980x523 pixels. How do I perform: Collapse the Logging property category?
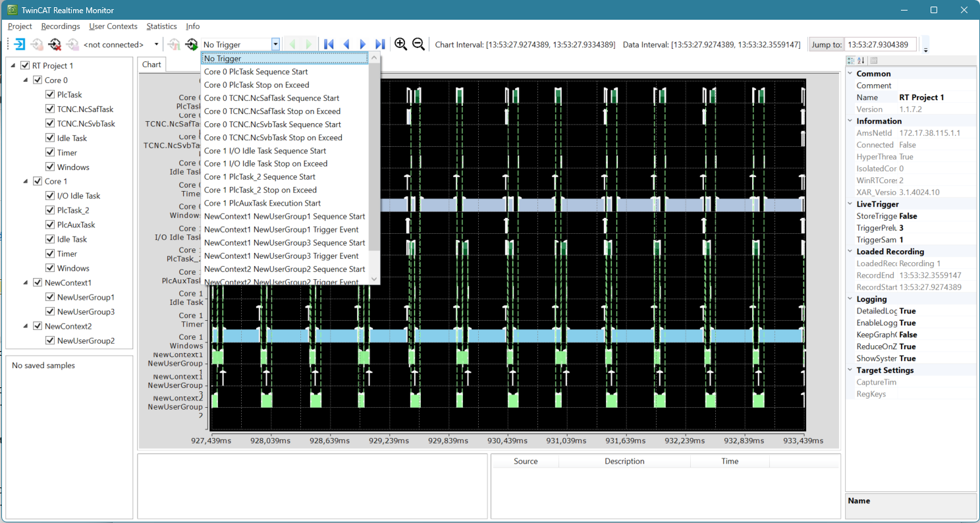(850, 299)
